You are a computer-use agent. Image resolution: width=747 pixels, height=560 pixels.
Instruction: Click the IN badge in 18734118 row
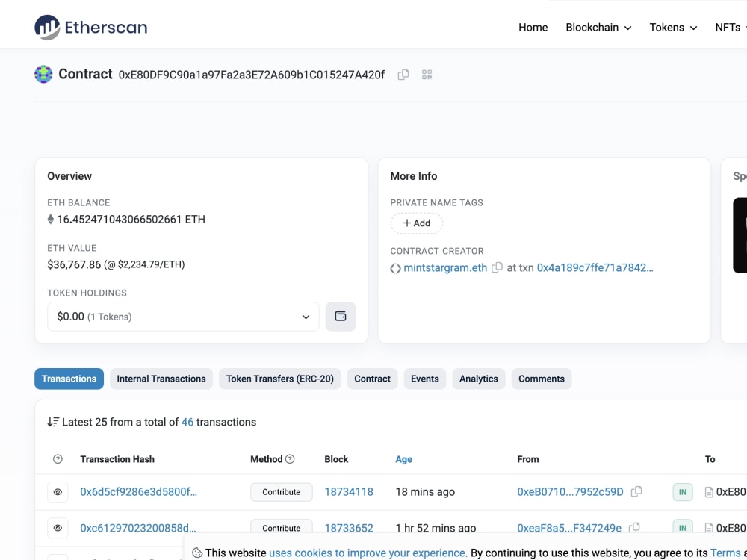pos(682,492)
